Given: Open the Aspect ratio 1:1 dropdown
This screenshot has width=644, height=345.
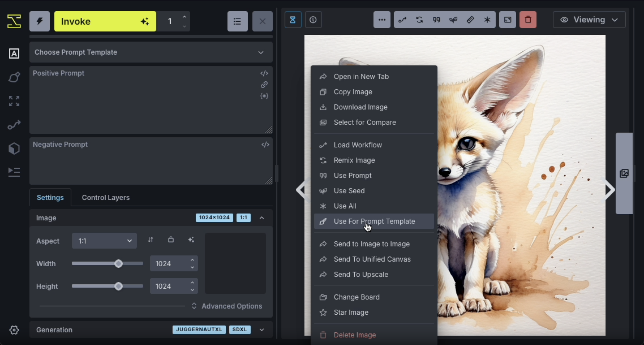Looking at the screenshot, I should click(104, 241).
